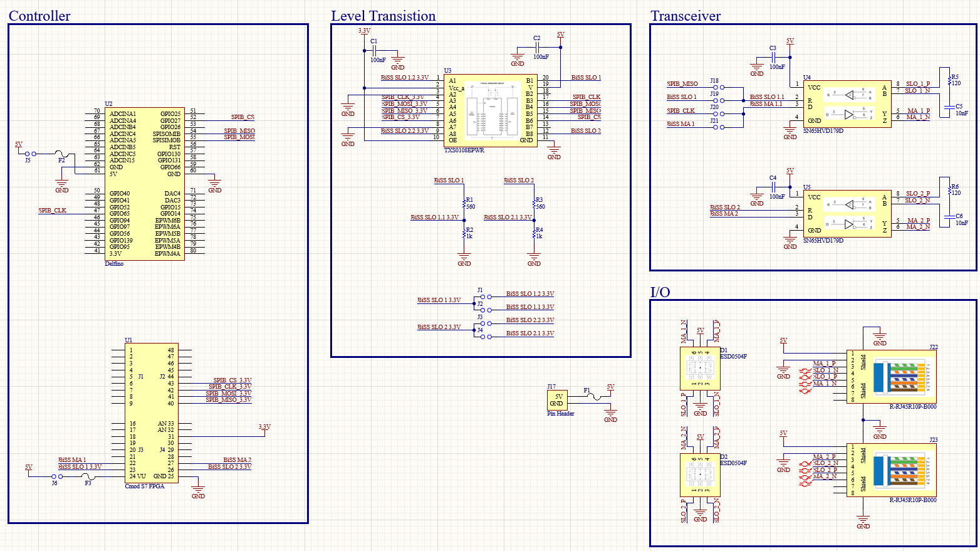
Task: Select the Transceiver section title
Action: click(x=685, y=16)
